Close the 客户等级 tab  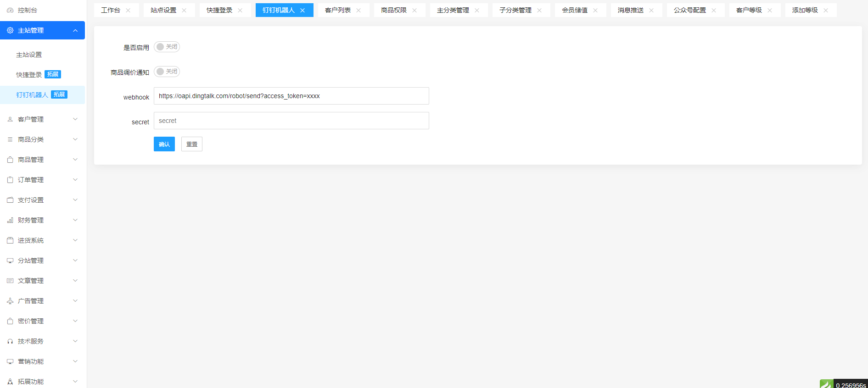tap(770, 10)
